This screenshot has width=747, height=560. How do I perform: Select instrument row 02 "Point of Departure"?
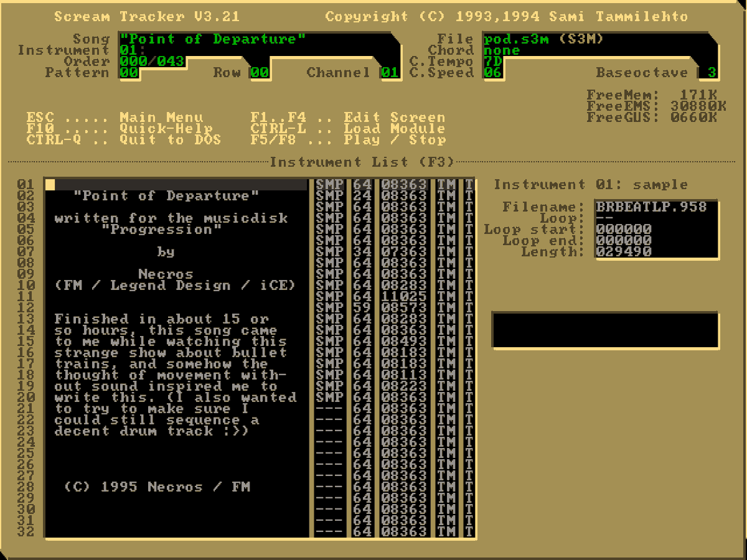(166, 196)
